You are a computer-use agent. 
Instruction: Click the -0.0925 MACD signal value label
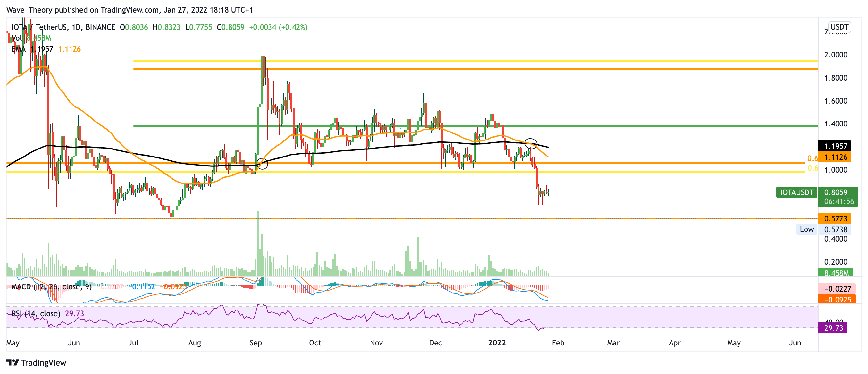(837, 300)
